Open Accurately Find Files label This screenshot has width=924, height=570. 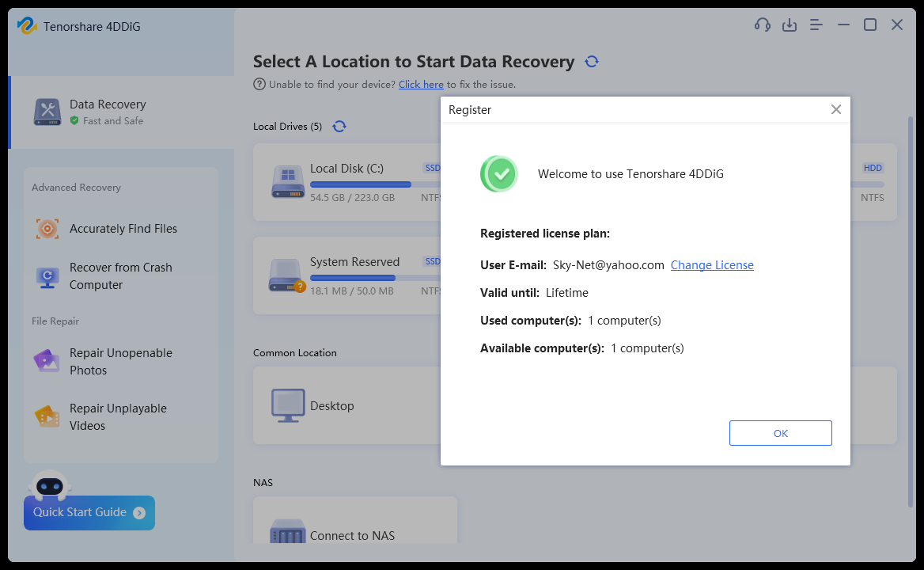(123, 229)
